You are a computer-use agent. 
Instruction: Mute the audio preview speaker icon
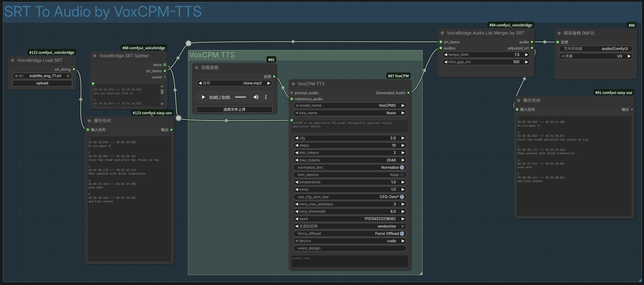(x=256, y=97)
